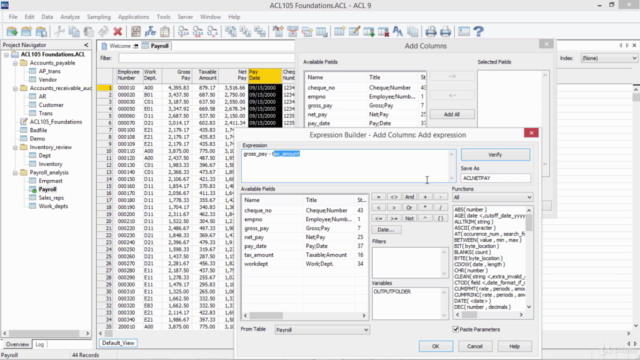Open the Applications menu

pos(133,17)
